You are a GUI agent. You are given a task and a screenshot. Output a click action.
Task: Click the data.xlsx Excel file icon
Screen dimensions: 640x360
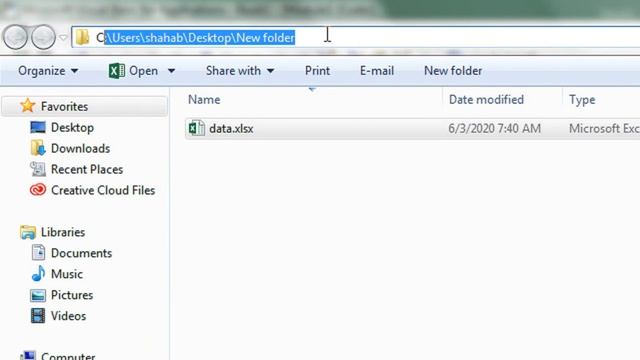tap(196, 128)
